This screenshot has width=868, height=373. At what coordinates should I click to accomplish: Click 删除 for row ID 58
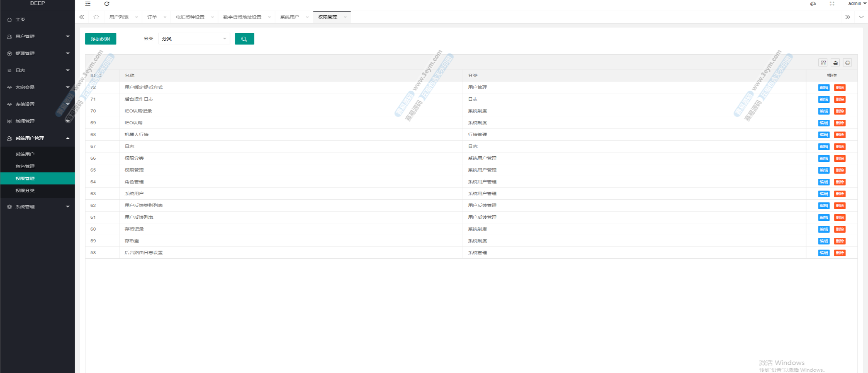point(840,253)
